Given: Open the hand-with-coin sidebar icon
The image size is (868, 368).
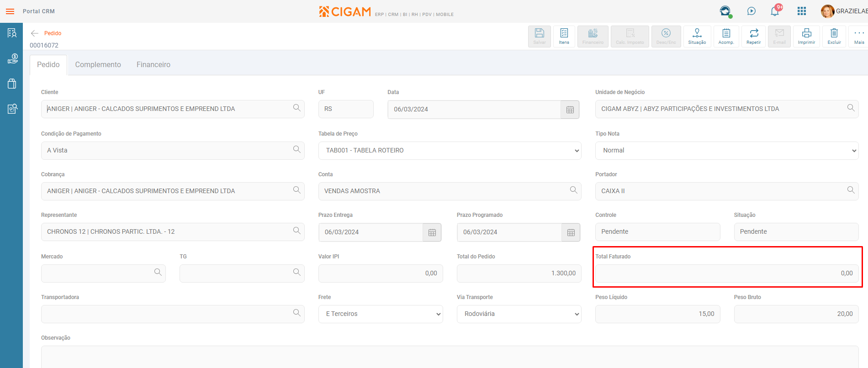Looking at the screenshot, I should coord(12,58).
